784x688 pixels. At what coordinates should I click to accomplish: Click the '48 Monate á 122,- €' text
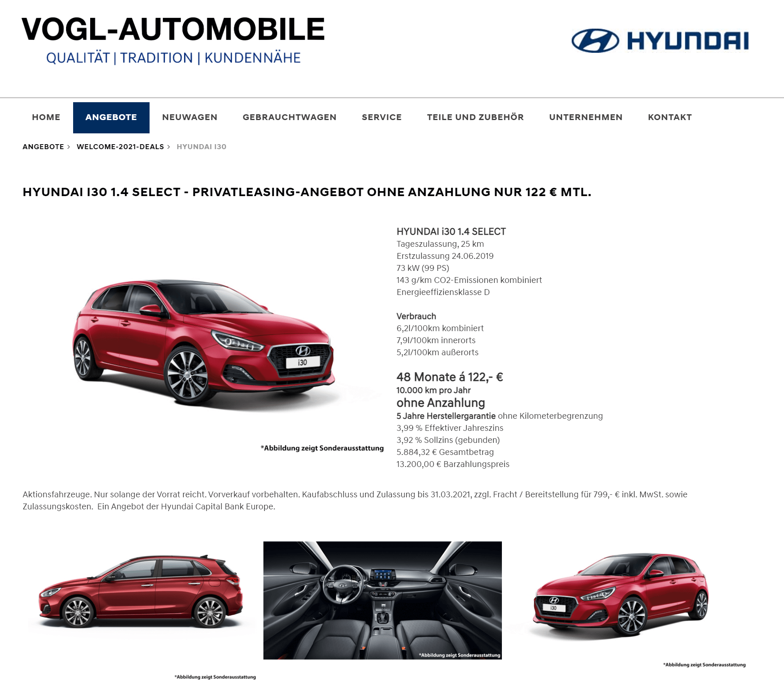point(450,377)
